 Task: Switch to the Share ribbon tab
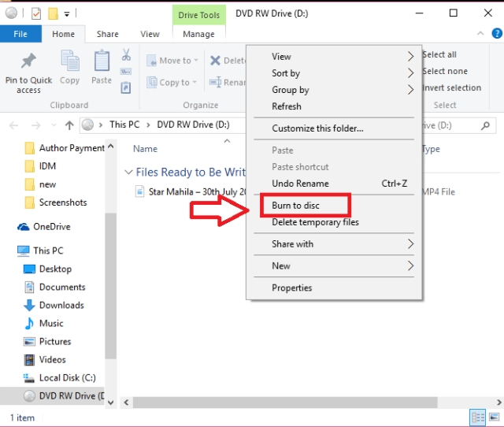tap(107, 34)
